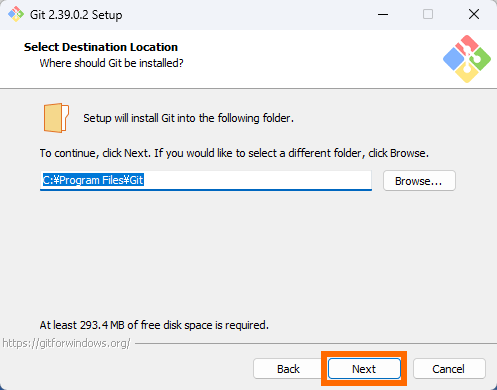
Task: Go to the next setup step with Next
Action: pos(364,369)
